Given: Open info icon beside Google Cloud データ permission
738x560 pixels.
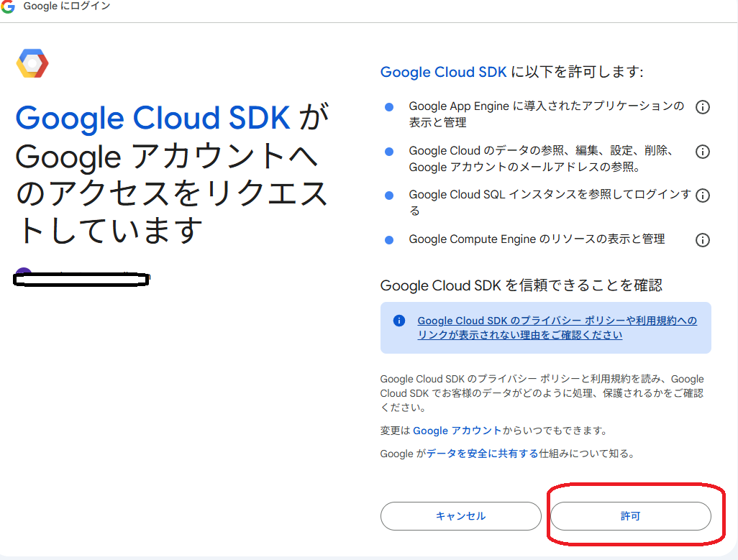Looking at the screenshot, I should (x=703, y=151).
